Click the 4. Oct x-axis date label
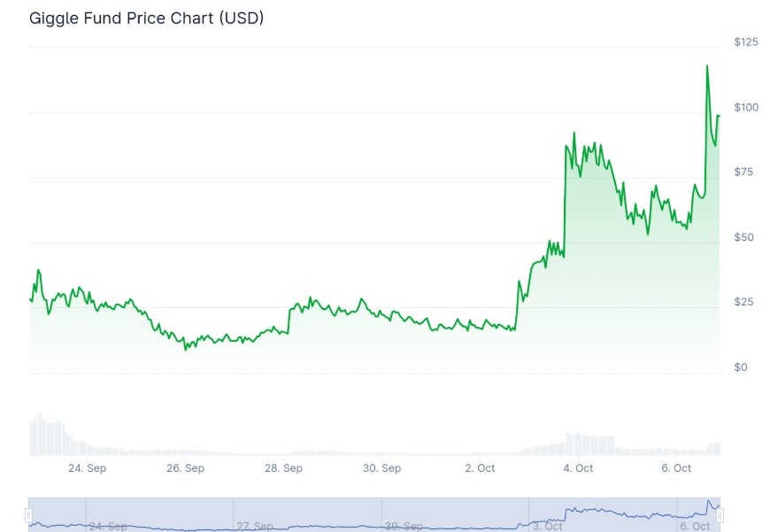 [x=578, y=468]
